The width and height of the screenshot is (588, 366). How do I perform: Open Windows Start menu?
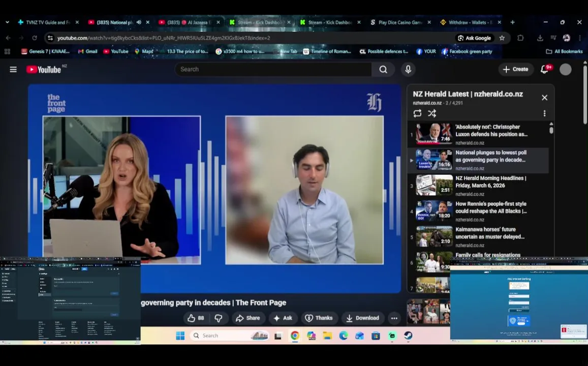pyautogui.click(x=180, y=335)
